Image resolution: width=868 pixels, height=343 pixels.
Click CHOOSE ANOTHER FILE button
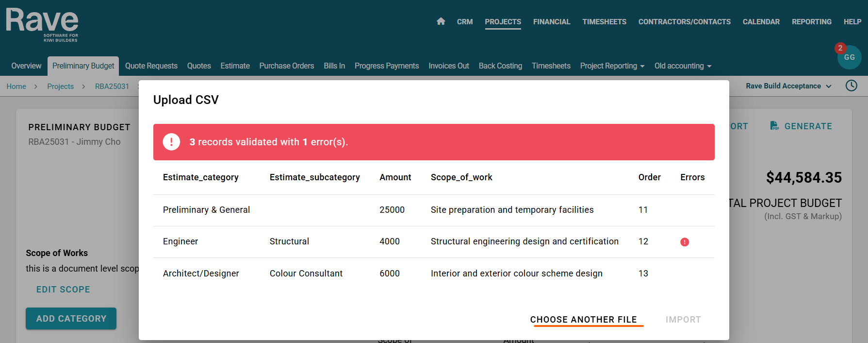click(x=583, y=320)
